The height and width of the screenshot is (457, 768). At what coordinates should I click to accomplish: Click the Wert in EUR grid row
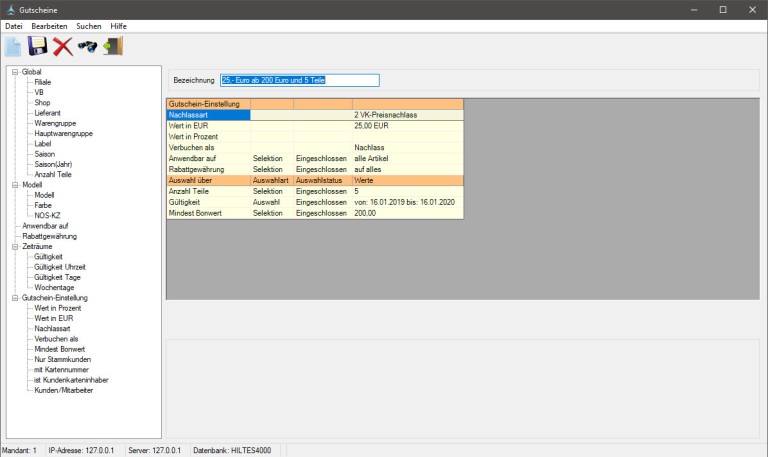(x=208, y=125)
